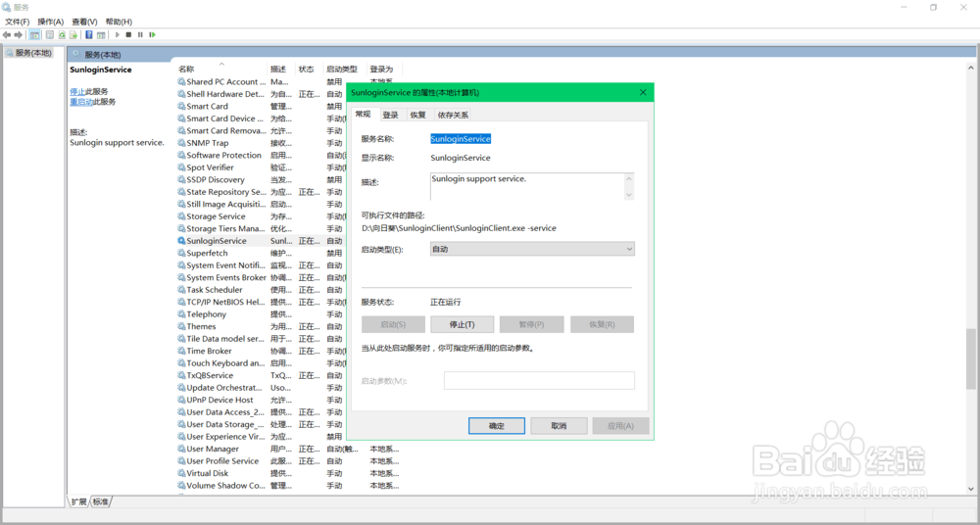980x525 pixels.
Task: Click the gear icon beside Time Broker
Action: (x=181, y=352)
